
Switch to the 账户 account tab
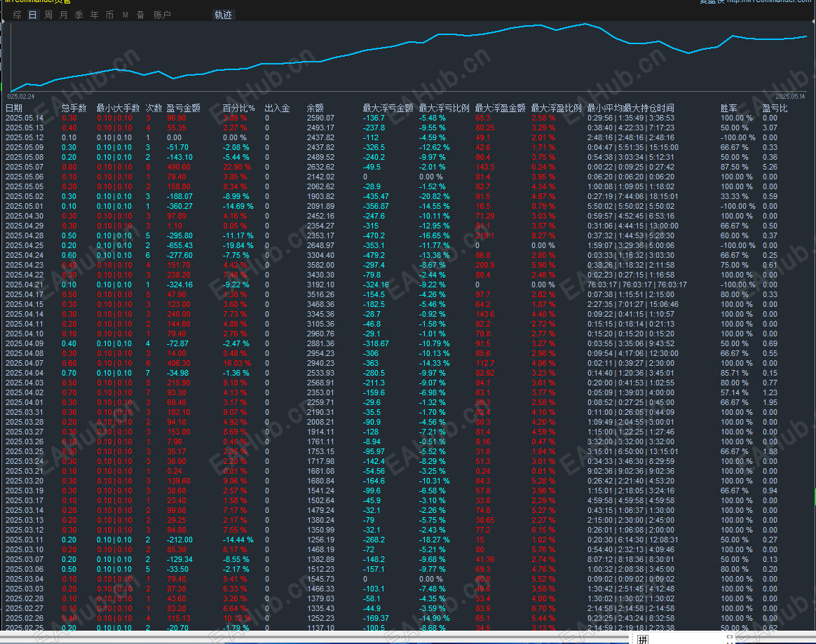pos(162,15)
